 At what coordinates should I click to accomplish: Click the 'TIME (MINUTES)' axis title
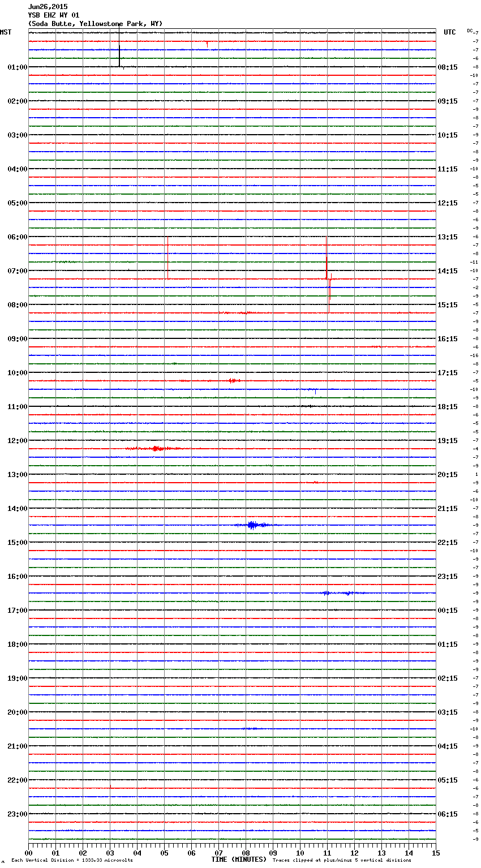239,860
